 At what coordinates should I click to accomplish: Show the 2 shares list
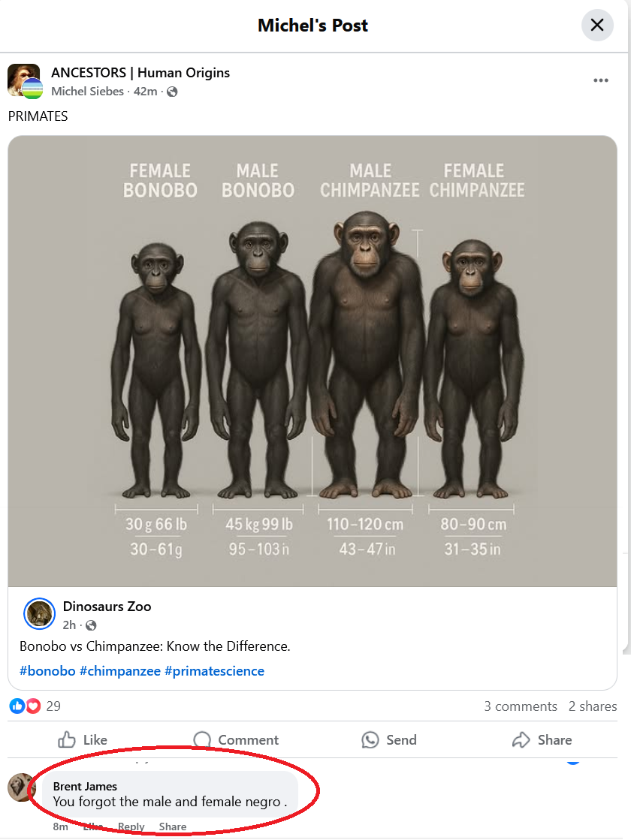click(x=593, y=706)
